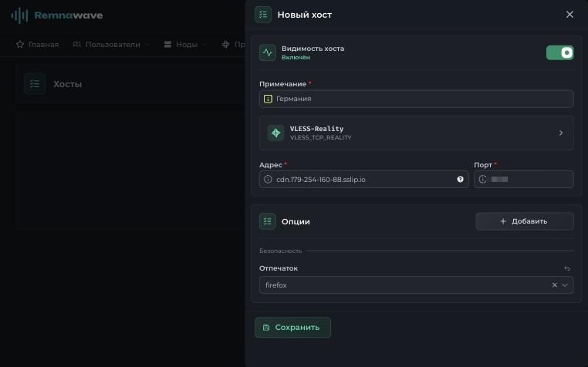Image resolution: width=588 pixels, height=367 pixels.
Task: Click the note info icon in Примечание
Action: click(268, 99)
